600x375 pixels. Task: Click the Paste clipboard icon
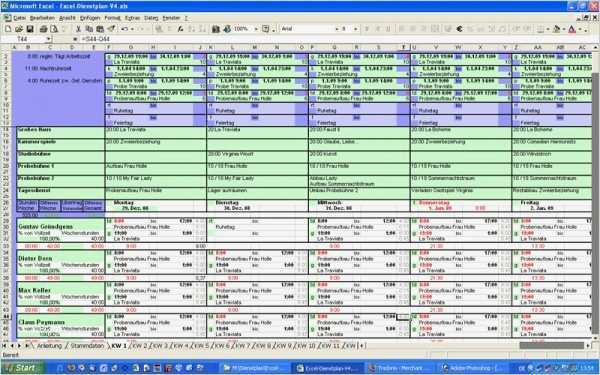click(x=100, y=29)
